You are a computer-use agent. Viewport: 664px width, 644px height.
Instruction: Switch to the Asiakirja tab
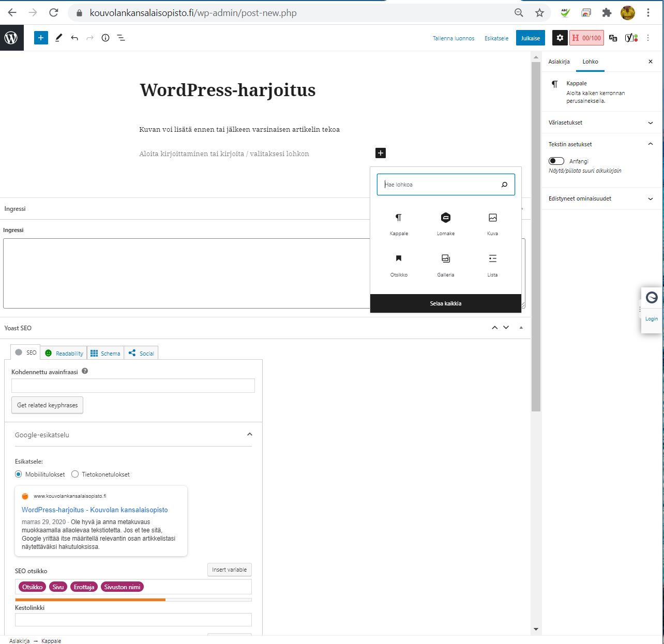(559, 62)
